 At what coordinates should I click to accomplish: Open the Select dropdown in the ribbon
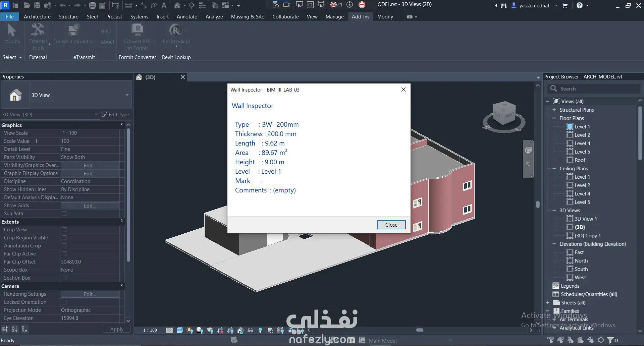pyautogui.click(x=12, y=57)
